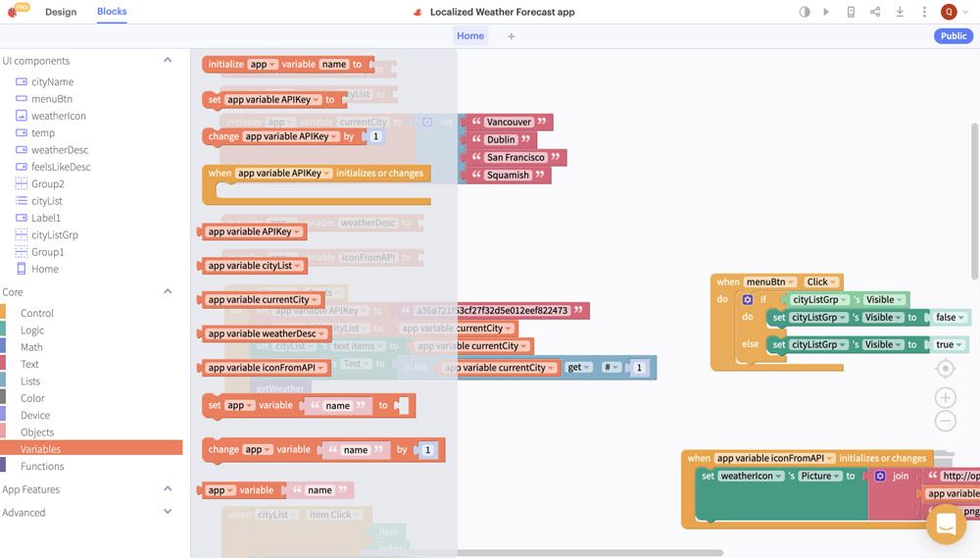980x558 pixels.
Task: Click the cityListGrp group component icon
Action: tap(22, 234)
